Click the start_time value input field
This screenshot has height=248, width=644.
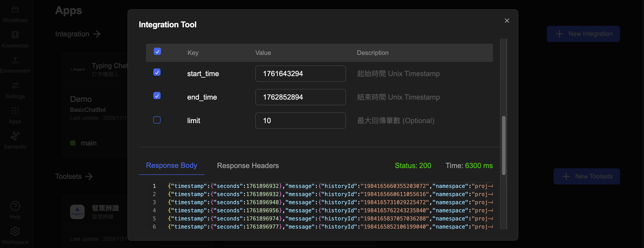tap(300, 74)
